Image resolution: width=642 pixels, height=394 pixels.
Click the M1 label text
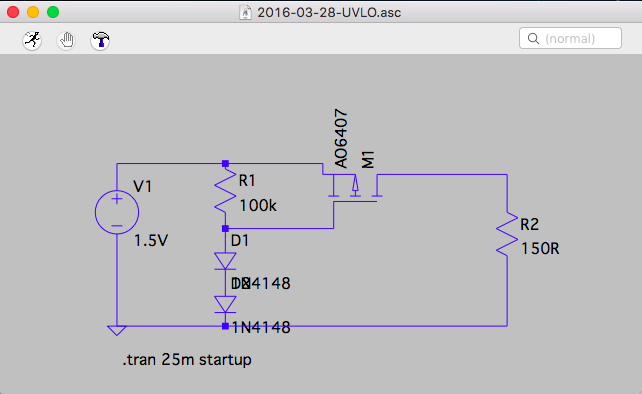pyautogui.click(x=368, y=160)
